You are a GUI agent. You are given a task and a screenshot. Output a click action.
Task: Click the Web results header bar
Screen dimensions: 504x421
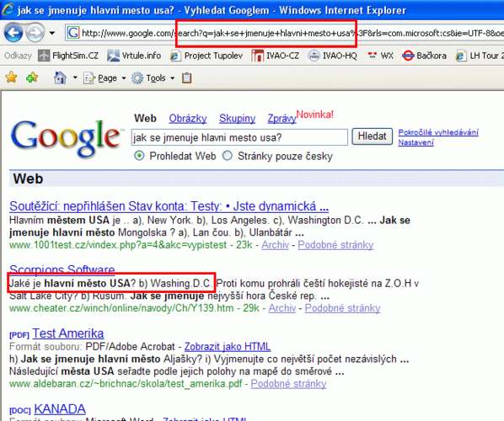point(256,179)
